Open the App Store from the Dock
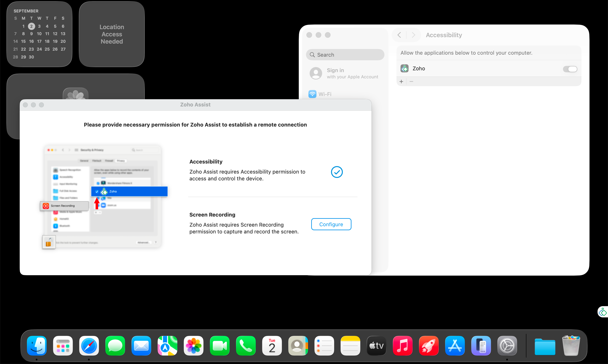 pyautogui.click(x=455, y=346)
